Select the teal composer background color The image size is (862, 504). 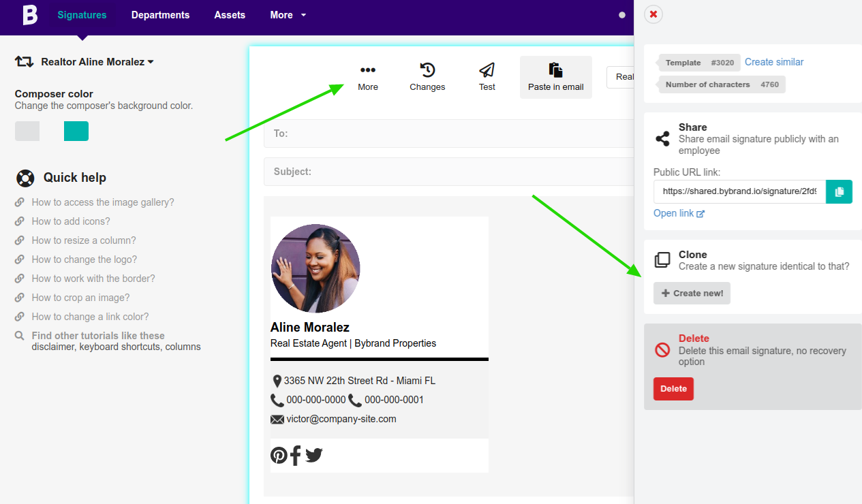coord(76,131)
